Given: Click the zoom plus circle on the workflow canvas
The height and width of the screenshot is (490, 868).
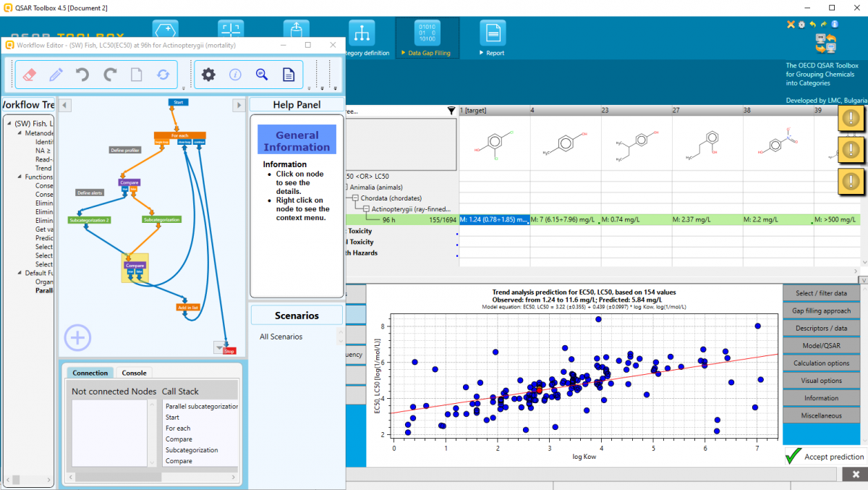Looking at the screenshot, I should pos(77,337).
